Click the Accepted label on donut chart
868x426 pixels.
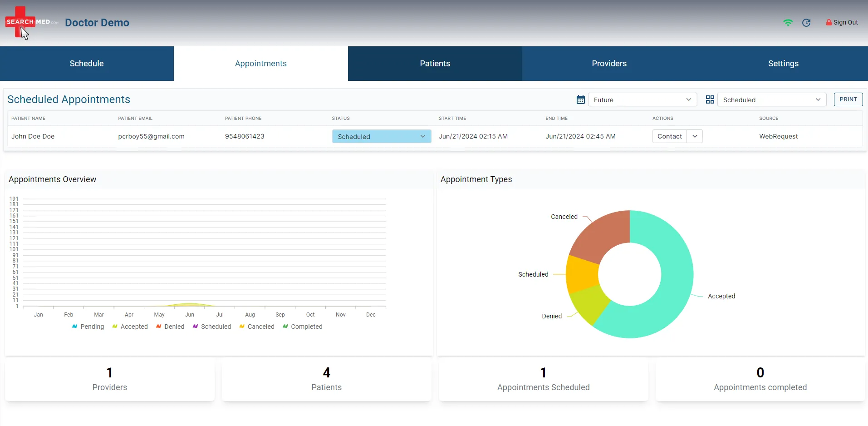pyautogui.click(x=721, y=296)
